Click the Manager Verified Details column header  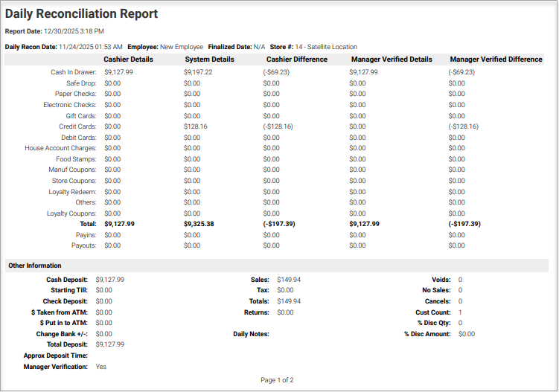coord(391,60)
